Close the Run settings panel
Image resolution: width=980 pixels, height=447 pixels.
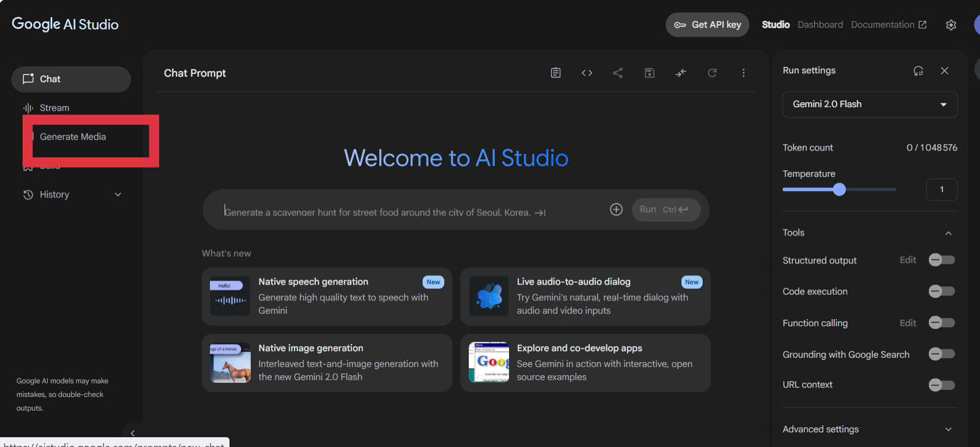[x=945, y=71]
